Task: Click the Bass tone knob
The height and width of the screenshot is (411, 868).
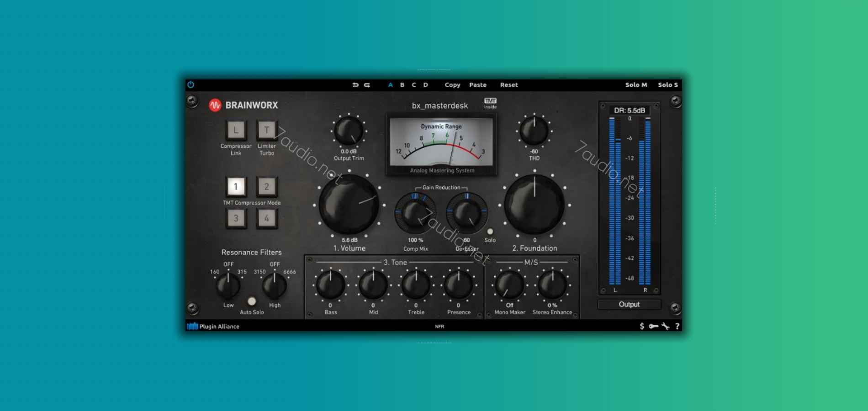Action: click(x=330, y=285)
